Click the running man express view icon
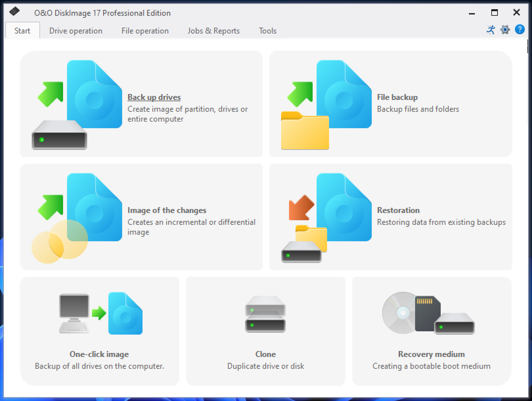Viewport: 532px width, 401px height. click(x=491, y=30)
